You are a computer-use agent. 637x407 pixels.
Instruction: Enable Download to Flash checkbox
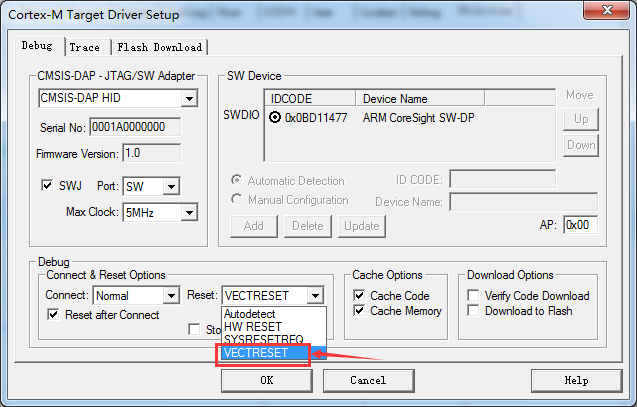click(x=473, y=311)
